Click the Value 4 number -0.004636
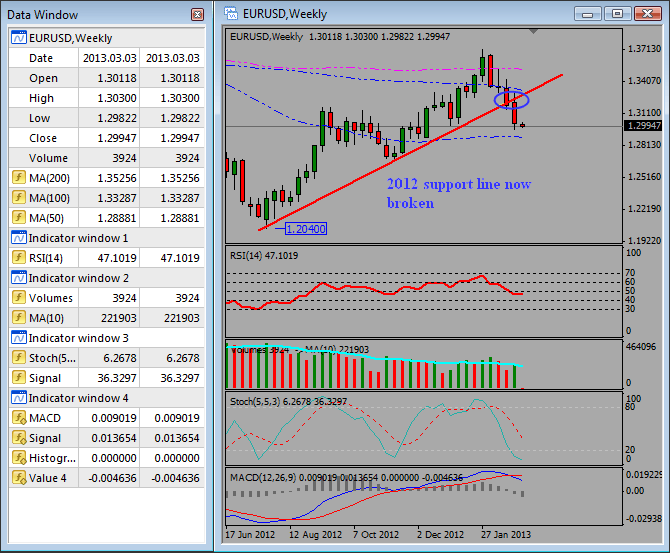 tap(109, 478)
